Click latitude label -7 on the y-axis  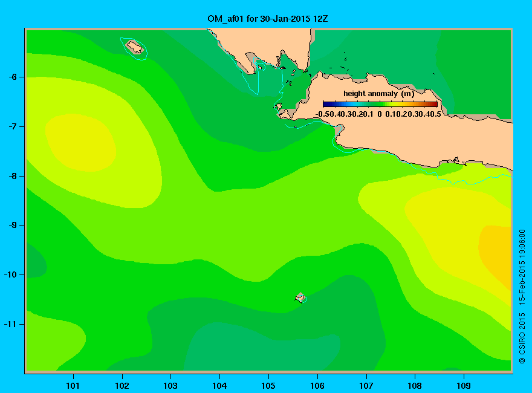click(13, 127)
